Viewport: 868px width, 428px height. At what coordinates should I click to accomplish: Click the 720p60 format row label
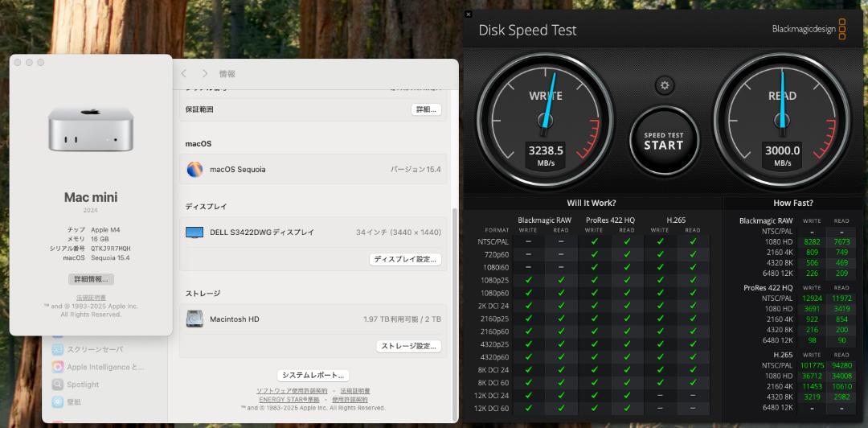pos(497,254)
